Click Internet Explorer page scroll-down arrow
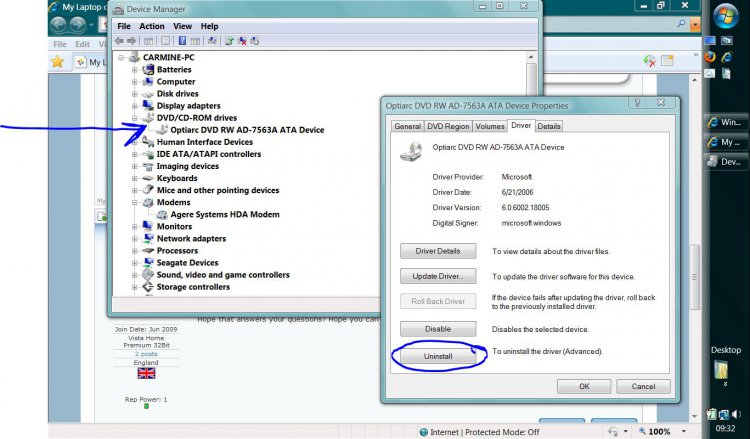This screenshot has height=439, width=750. coord(695,417)
